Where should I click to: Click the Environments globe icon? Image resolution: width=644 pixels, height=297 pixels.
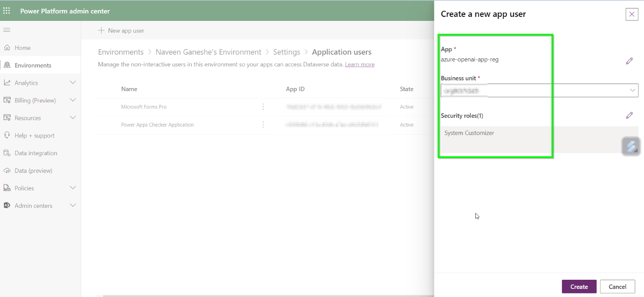(x=7, y=65)
